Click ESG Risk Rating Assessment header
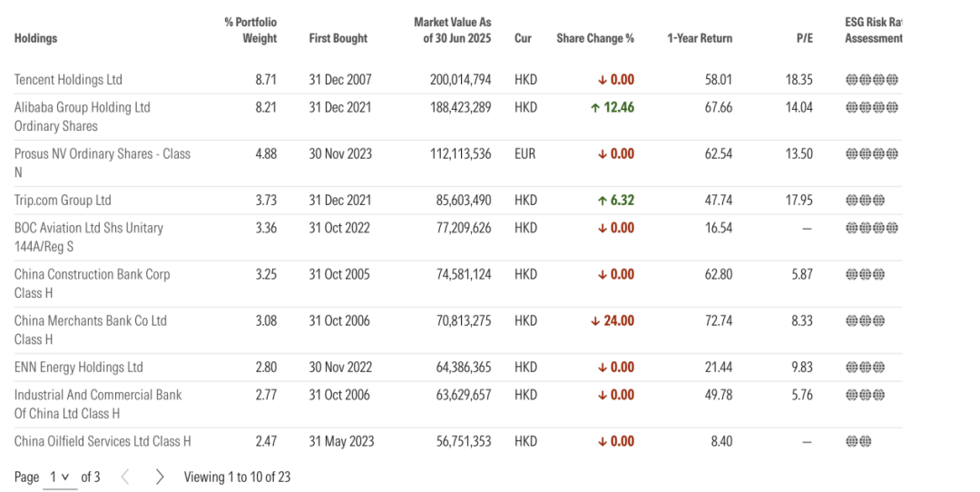980x492 pixels. click(x=873, y=30)
